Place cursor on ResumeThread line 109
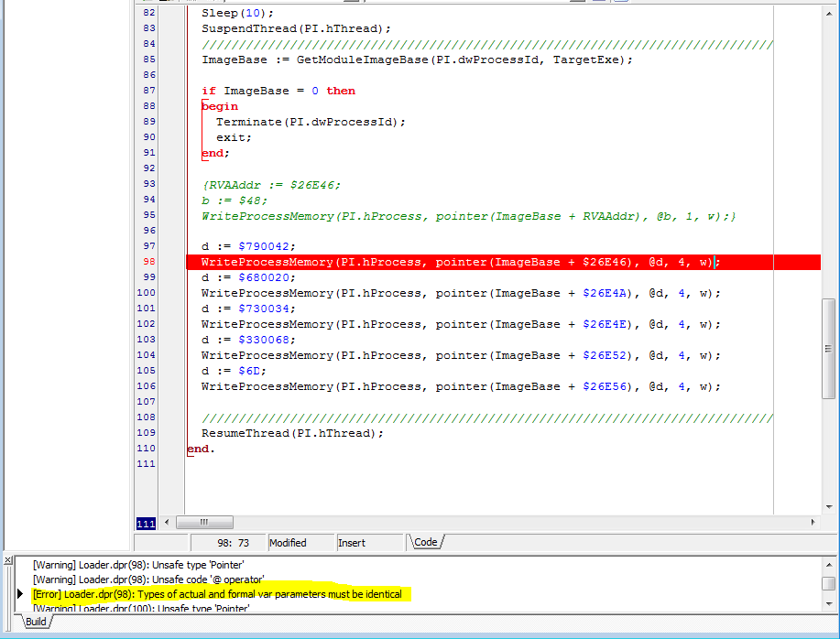Screen dimensions: 840x639 pyautogui.click(x=292, y=433)
